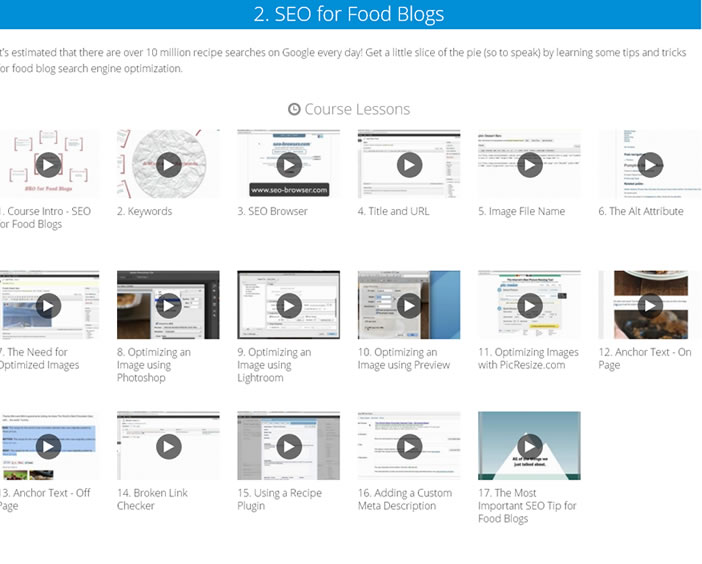Play the Image File Name video
The width and height of the screenshot is (702, 564).
tap(530, 165)
